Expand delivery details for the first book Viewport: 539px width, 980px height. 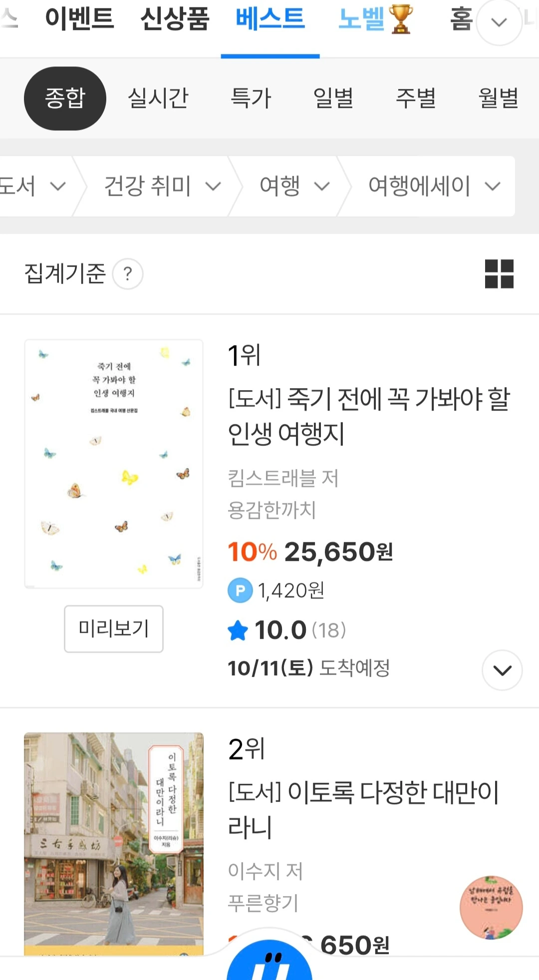click(x=502, y=670)
